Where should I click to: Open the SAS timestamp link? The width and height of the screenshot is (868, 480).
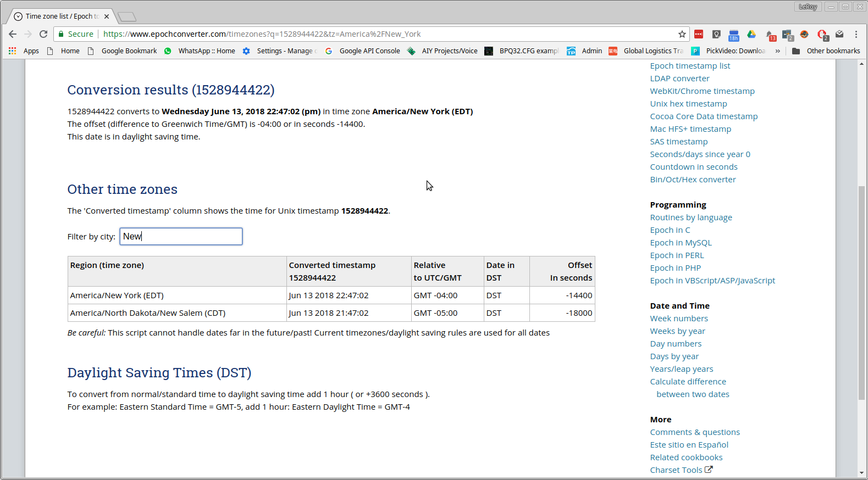[x=679, y=142]
